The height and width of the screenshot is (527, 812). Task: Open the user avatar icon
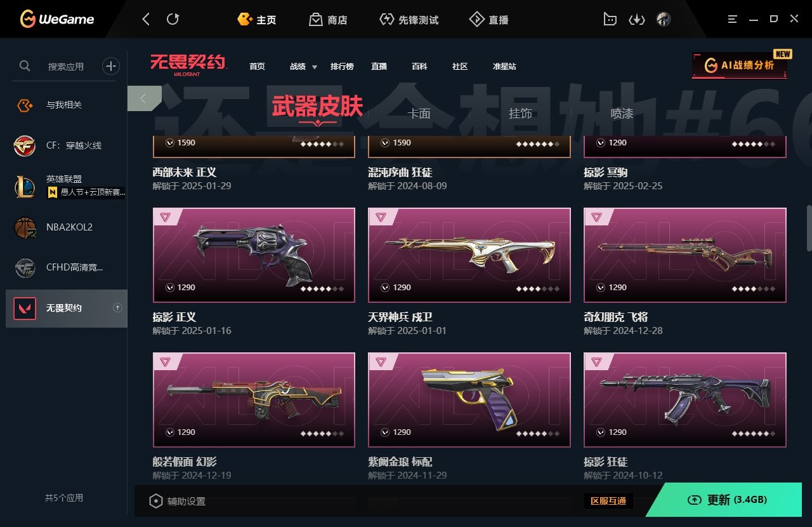tap(664, 20)
